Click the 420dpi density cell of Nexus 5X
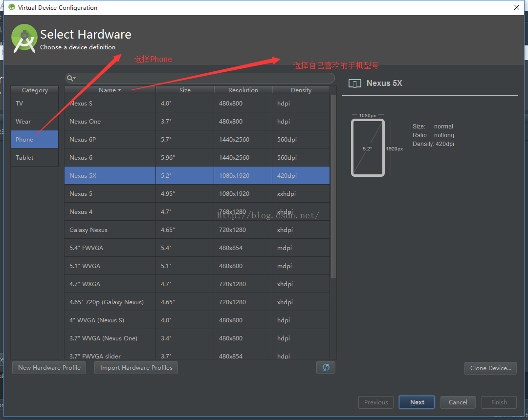This screenshot has height=420, width=528. pos(301,175)
